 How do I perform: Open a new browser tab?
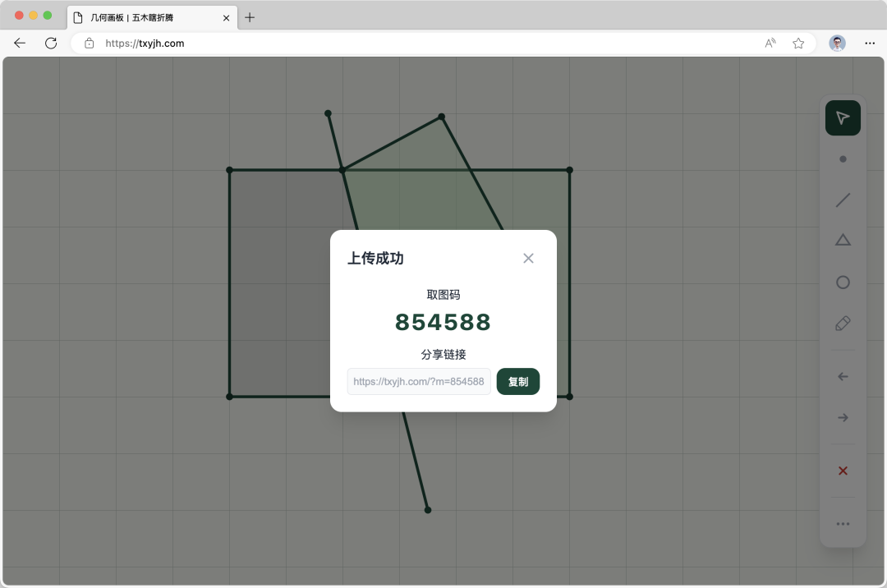[250, 17]
